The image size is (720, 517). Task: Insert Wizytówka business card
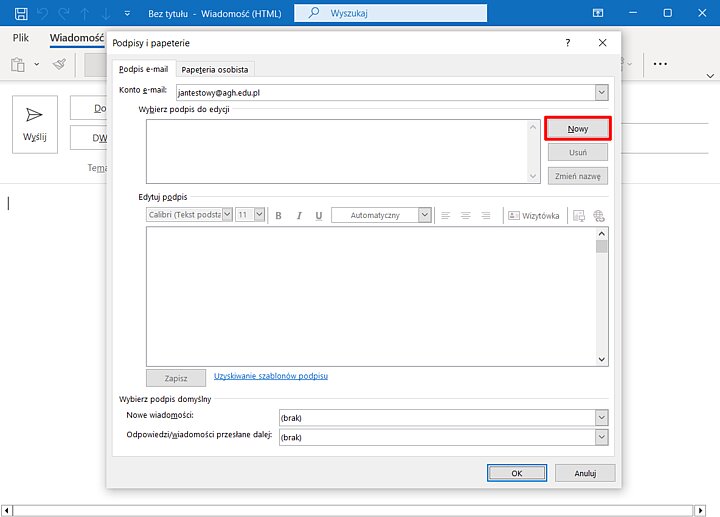(534, 216)
